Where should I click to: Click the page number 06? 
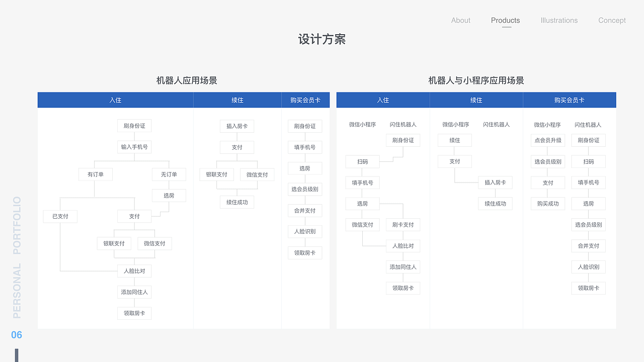point(17,335)
